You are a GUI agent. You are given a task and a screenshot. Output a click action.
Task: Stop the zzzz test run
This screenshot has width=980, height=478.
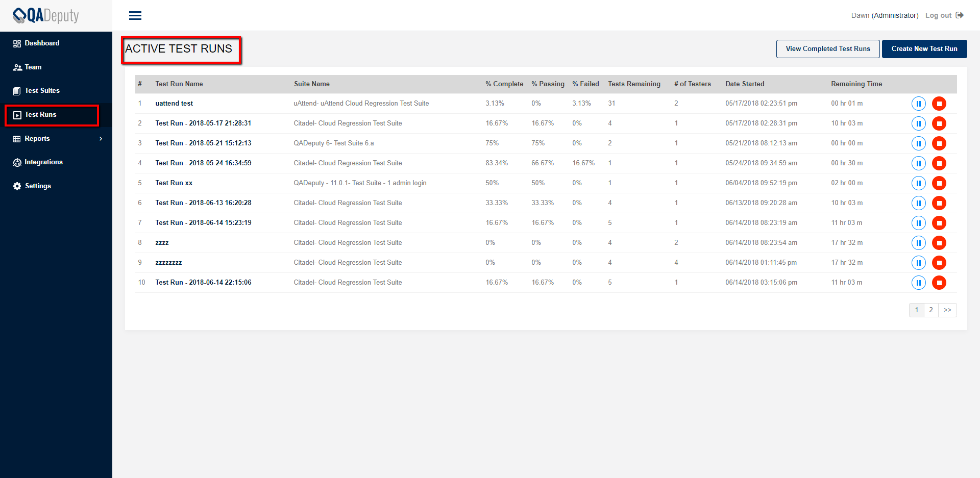(939, 243)
